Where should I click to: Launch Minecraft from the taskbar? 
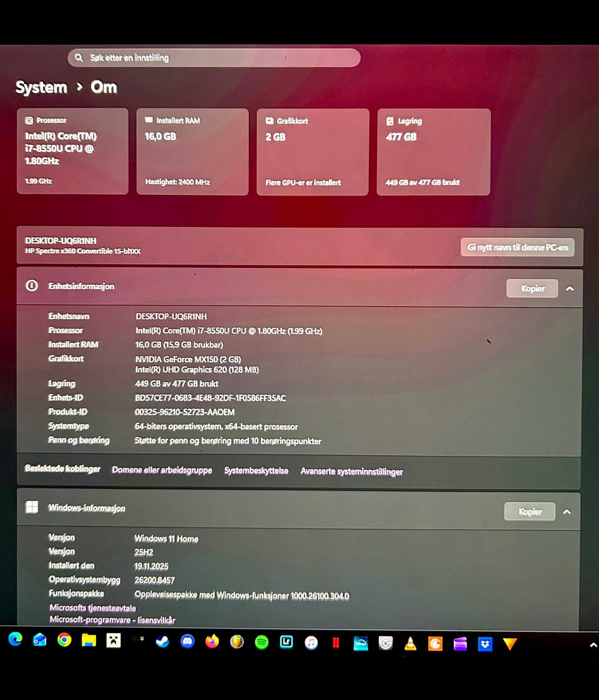pos(114,641)
